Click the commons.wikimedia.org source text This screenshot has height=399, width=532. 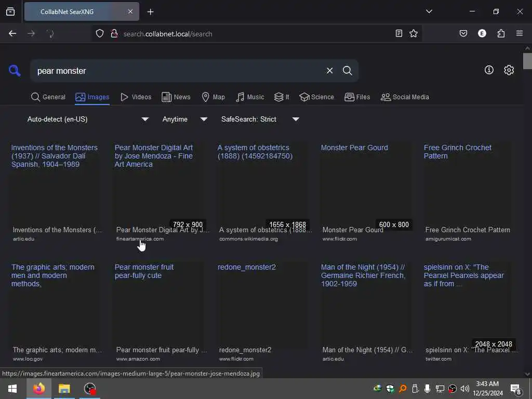pos(249,239)
